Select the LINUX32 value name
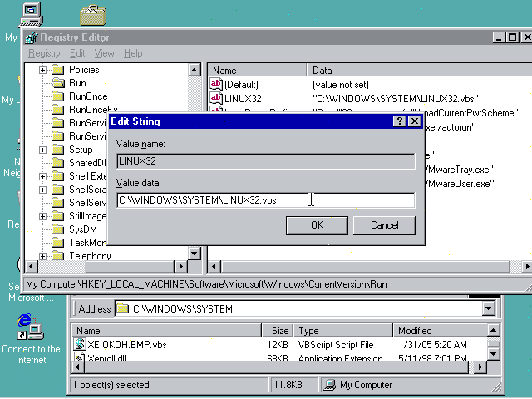The height and width of the screenshot is (399, 532). [x=243, y=99]
